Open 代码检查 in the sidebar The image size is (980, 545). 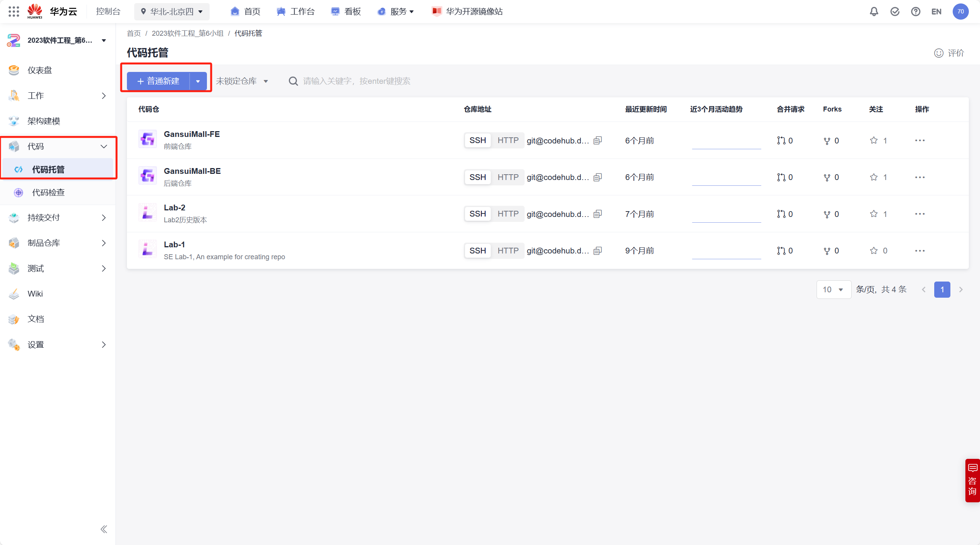click(x=48, y=192)
